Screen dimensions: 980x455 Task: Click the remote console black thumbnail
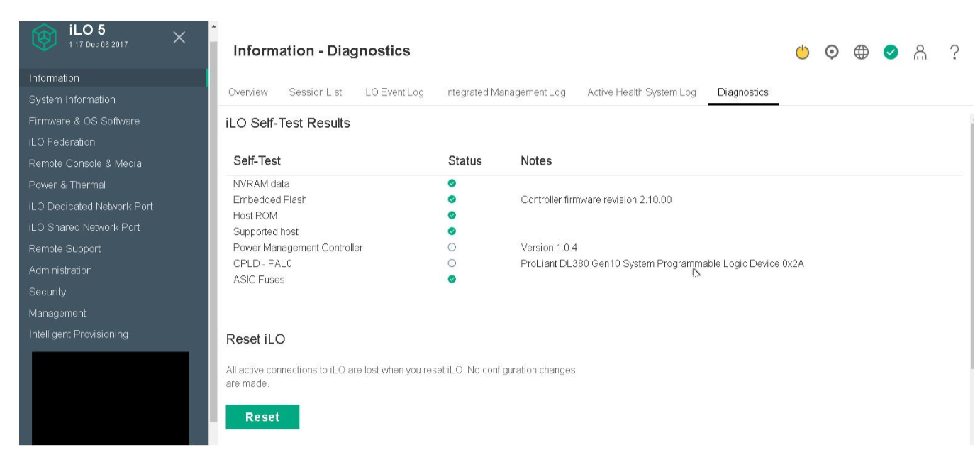point(110,398)
